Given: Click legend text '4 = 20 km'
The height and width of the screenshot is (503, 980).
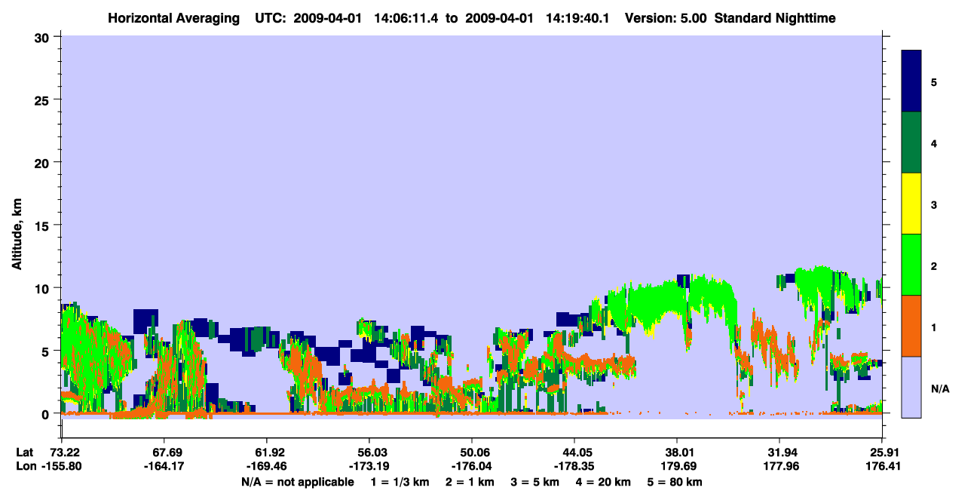Looking at the screenshot, I should coord(605,482).
